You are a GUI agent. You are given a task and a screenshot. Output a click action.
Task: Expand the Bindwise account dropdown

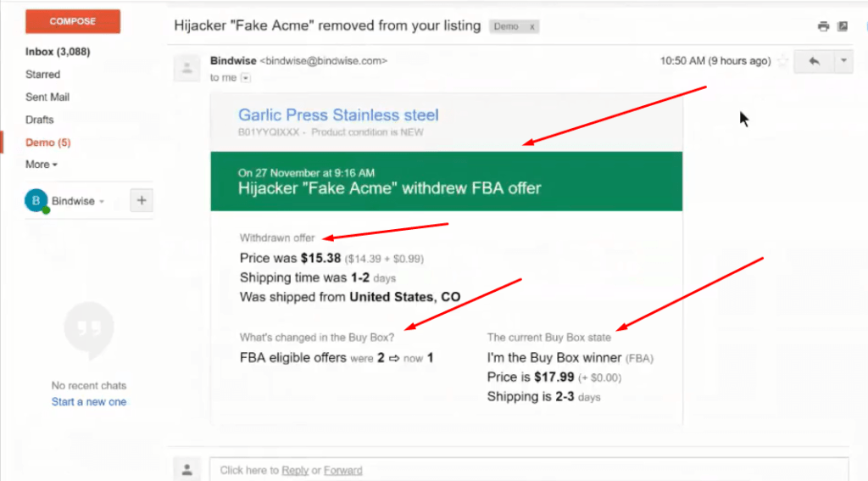(x=102, y=202)
